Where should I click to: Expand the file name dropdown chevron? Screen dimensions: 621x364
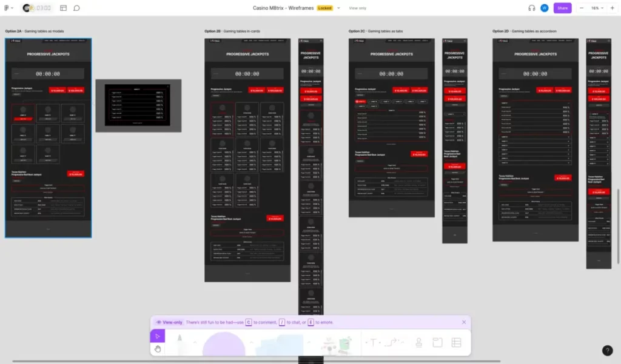tap(338, 8)
